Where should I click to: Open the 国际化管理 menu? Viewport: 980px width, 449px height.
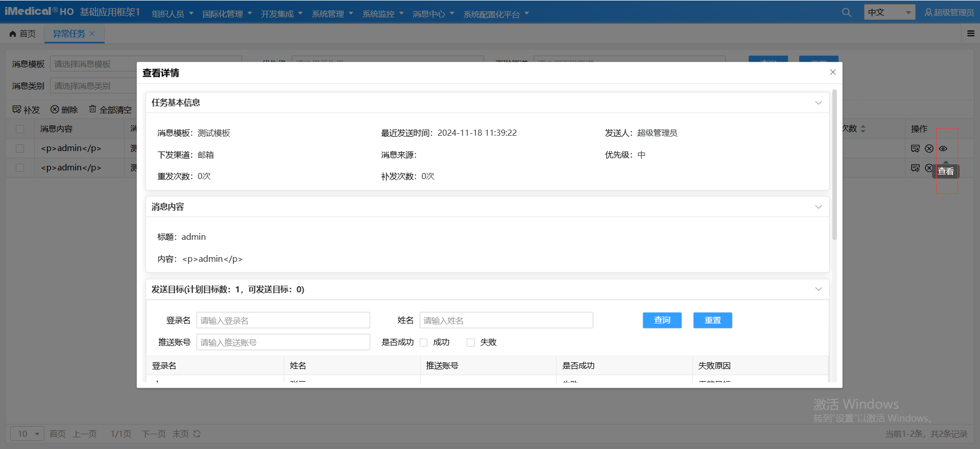[227, 14]
